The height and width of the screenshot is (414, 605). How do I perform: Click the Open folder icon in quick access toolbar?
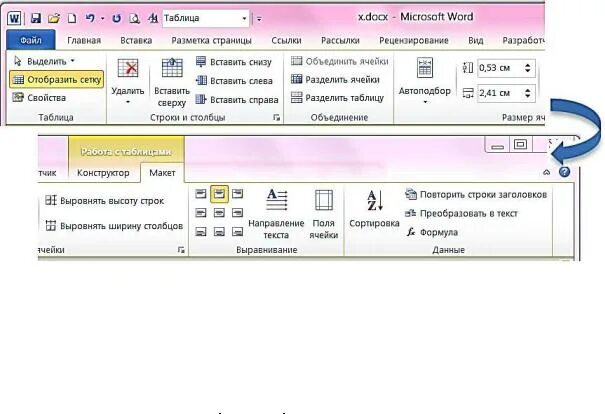point(54,18)
